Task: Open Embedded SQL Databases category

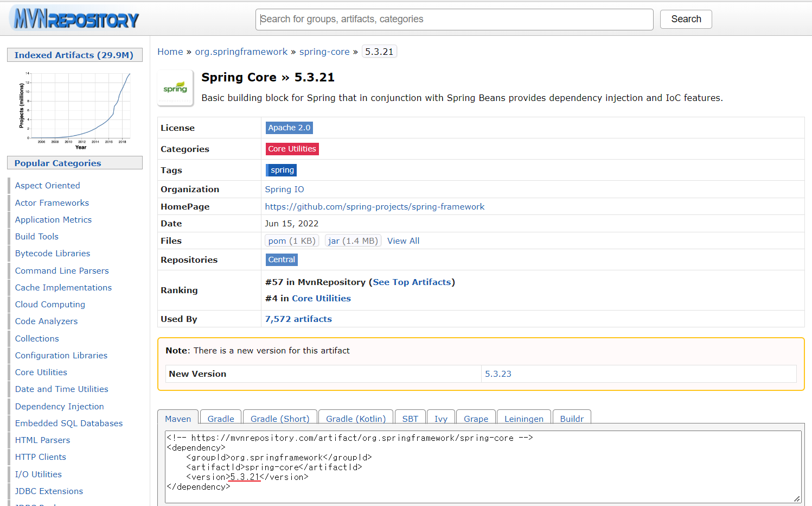Action: (x=69, y=423)
